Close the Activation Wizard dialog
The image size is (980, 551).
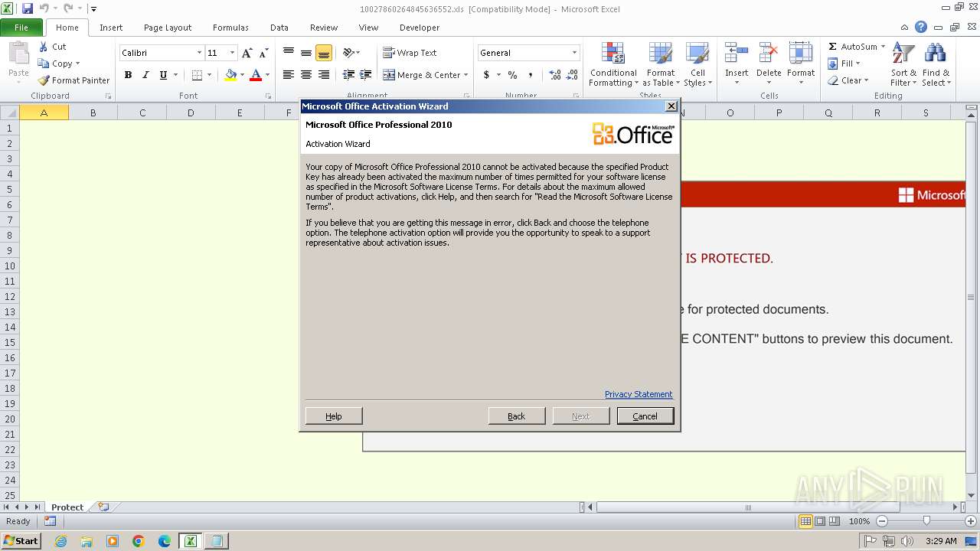coord(671,106)
